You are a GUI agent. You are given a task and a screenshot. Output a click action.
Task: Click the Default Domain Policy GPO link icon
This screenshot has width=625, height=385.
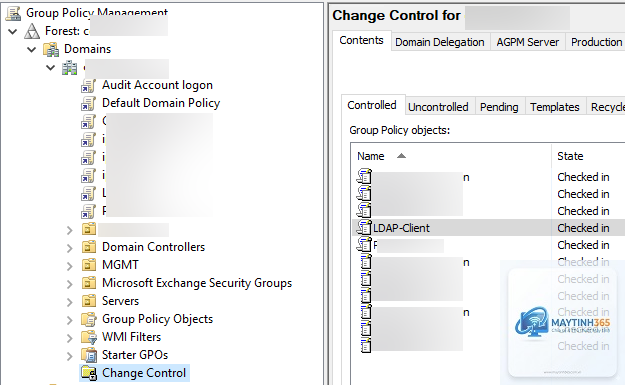[x=88, y=103]
